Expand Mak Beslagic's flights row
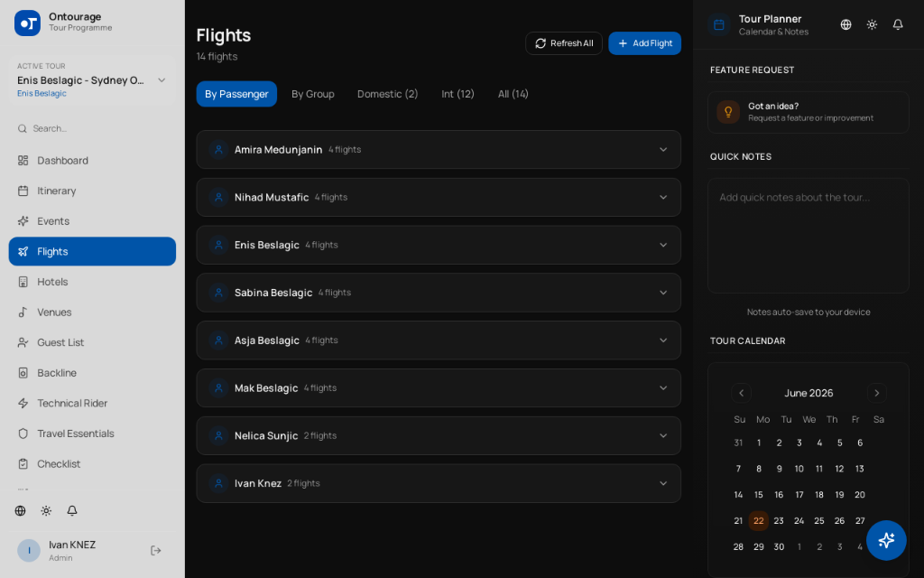This screenshot has height=578, width=924. pyautogui.click(x=663, y=388)
